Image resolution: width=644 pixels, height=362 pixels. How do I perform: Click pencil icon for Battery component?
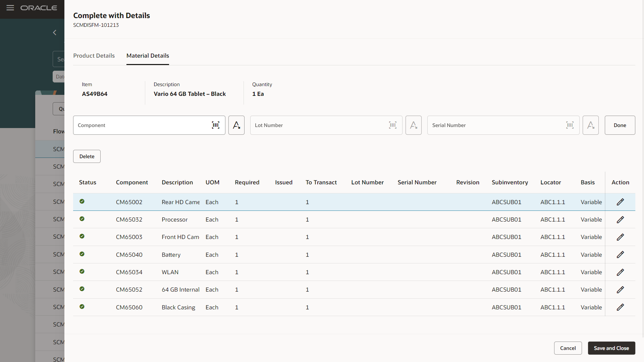click(x=620, y=254)
